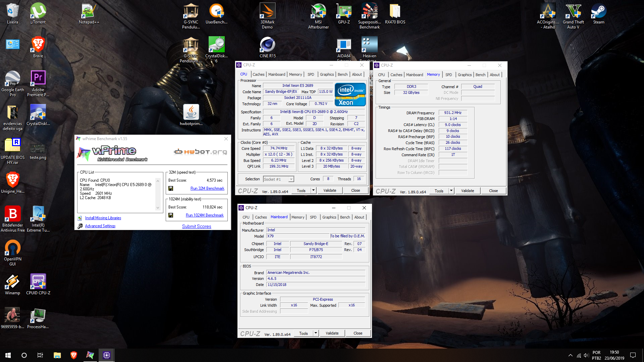The width and height of the screenshot is (644, 362).
Task: Open Steam desktop icon
Action: click(599, 14)
